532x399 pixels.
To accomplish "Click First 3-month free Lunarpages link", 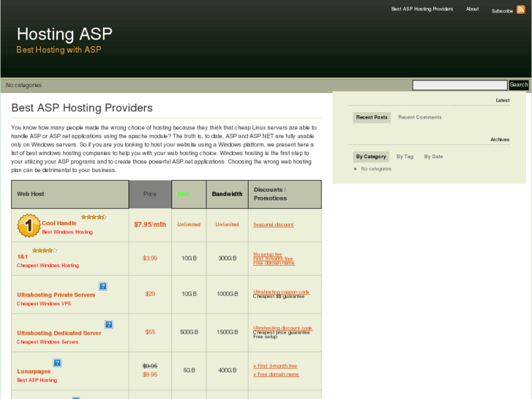I will pyautogui.click(x=275, y=366).
